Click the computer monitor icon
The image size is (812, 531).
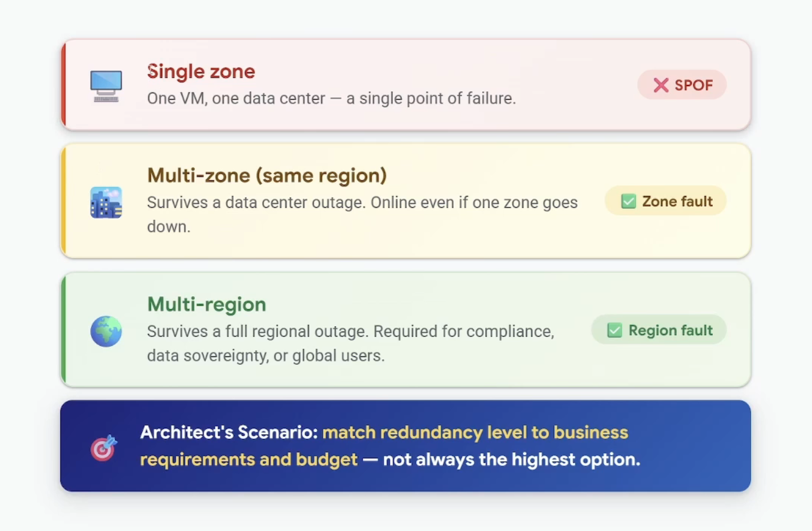(106, 86)
